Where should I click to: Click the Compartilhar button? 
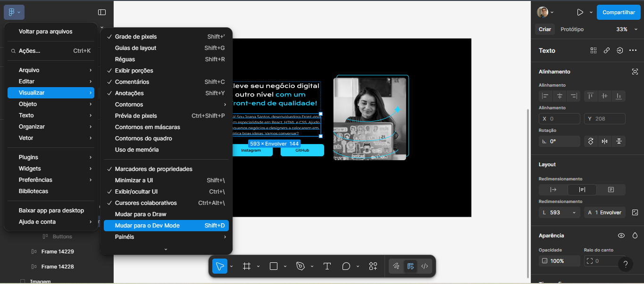(x=619, y=12)
